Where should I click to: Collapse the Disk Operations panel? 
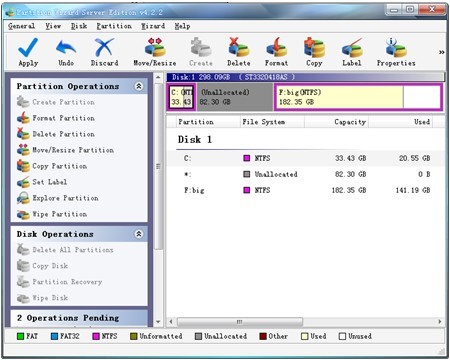(139, 234)
